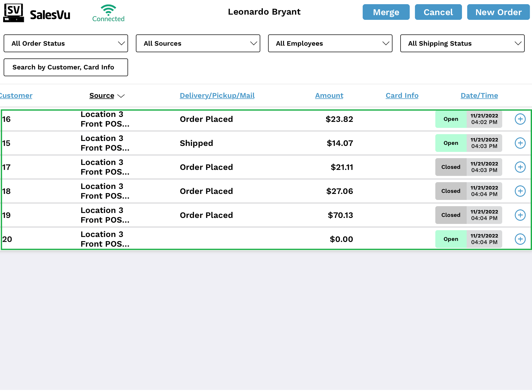Click the green Open status on order 16
This screenshot has height=392, width=532.
(451, 119)
